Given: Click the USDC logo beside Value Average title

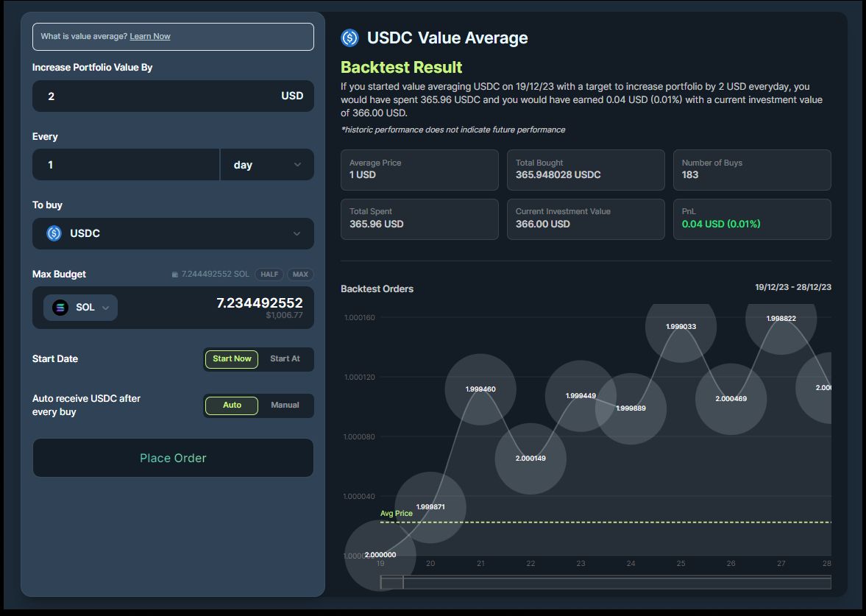Looking at the screenshot, I should tap(349, 38).
